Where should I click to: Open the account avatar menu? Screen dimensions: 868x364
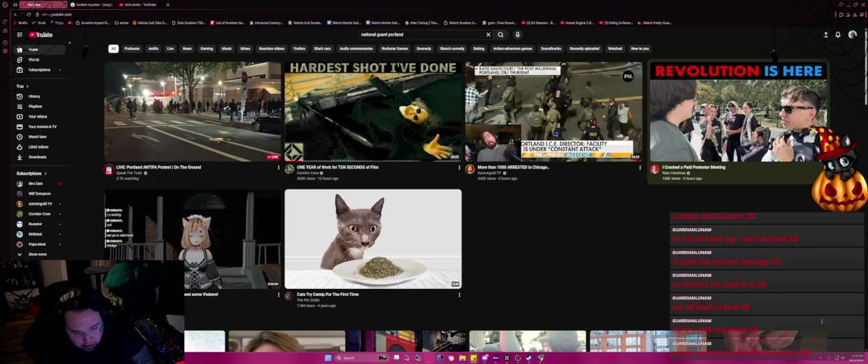(x=852, y=34)
